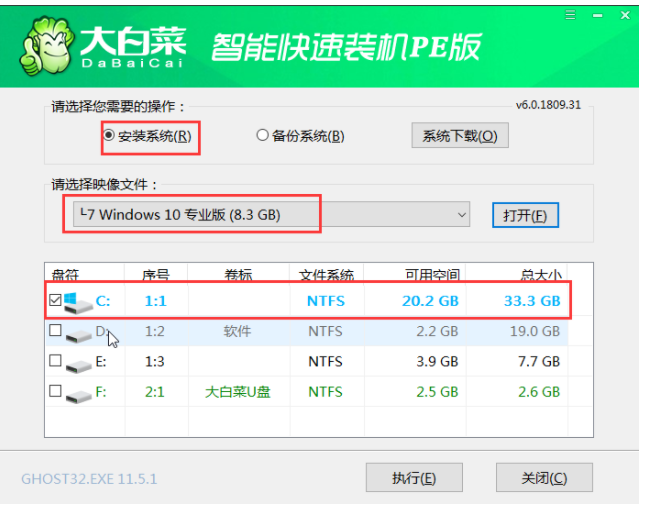Minimize the DaBaiCai installer window
Screen dimensions: 648x512
click(x=597, y=16)
